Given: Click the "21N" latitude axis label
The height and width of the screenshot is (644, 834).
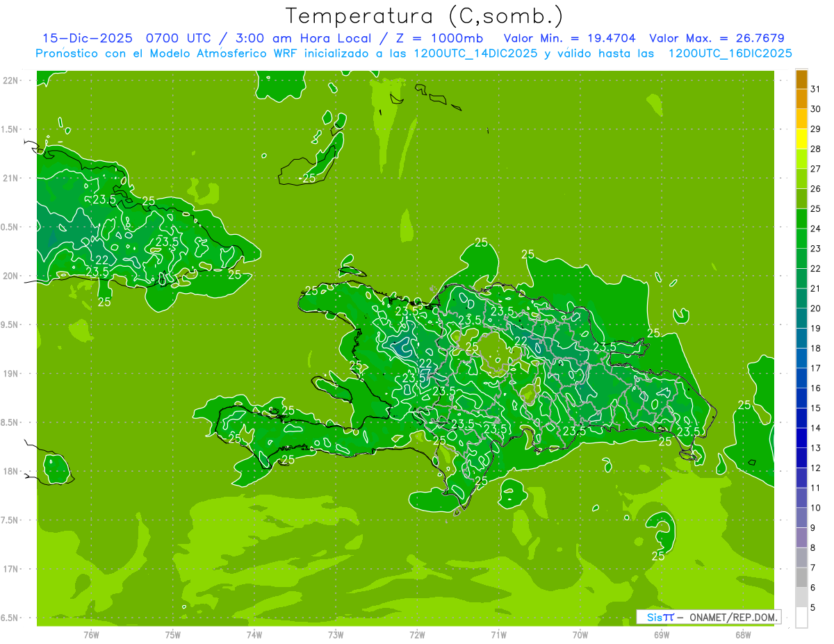Looking at the screenshot, I should coord(11,178).
